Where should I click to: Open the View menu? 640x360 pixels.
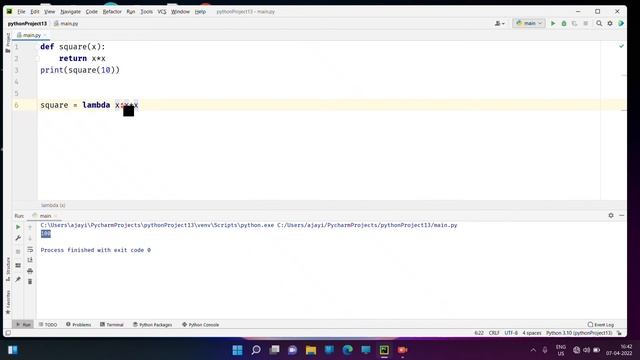(x=49, y=11)
